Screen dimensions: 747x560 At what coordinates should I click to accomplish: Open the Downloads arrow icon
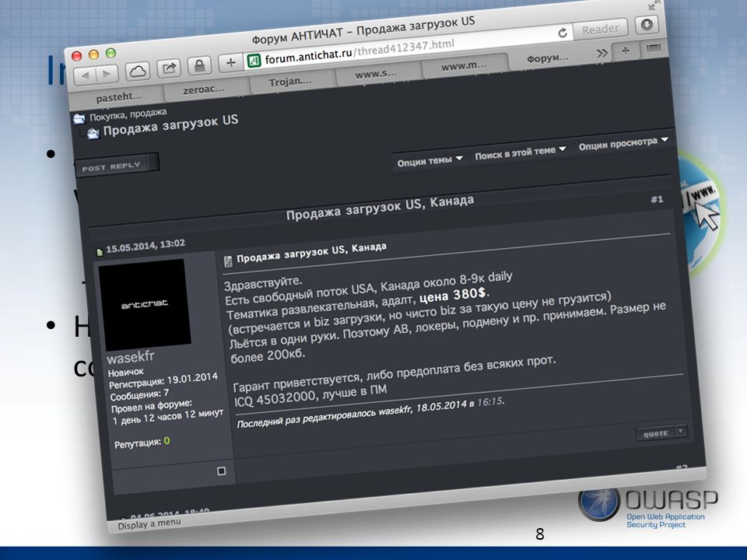[647, 25]
